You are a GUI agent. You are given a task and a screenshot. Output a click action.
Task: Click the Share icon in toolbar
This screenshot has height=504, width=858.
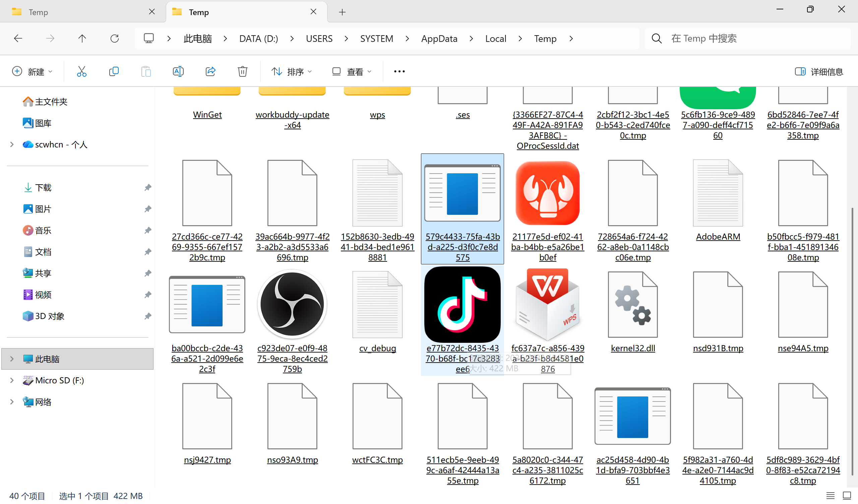pos(210,71)
